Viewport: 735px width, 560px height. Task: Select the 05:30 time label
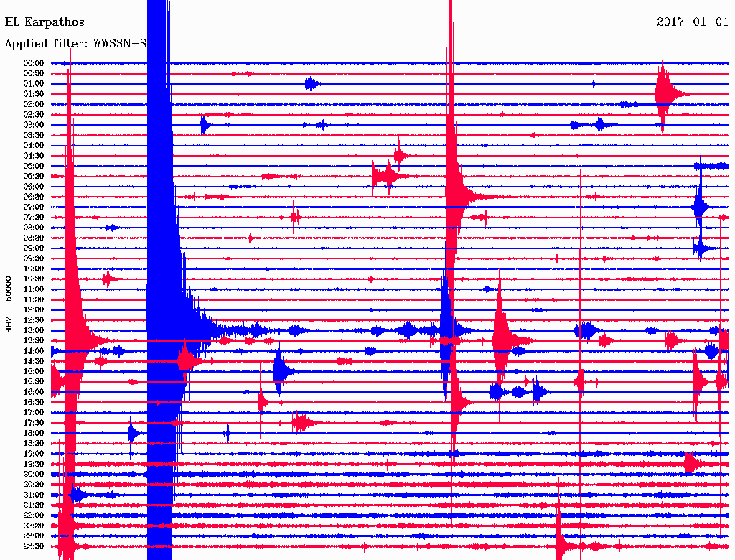[x=34, y=177]
